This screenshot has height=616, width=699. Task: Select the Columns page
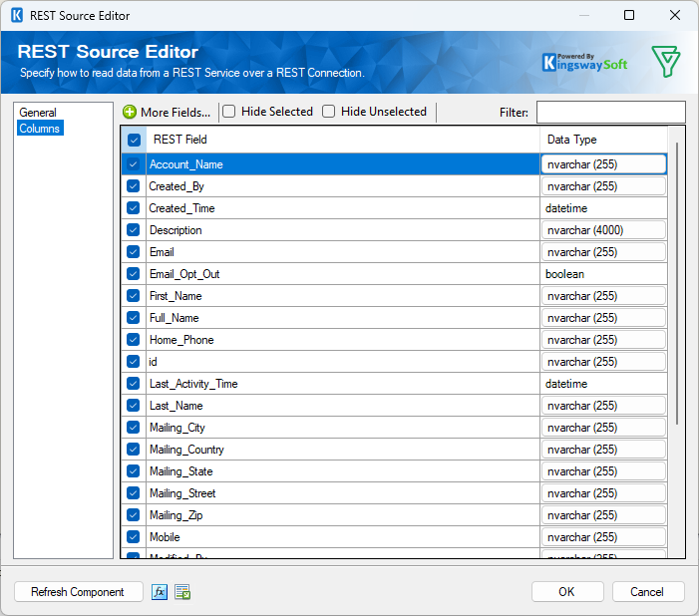tap(40, 128)
